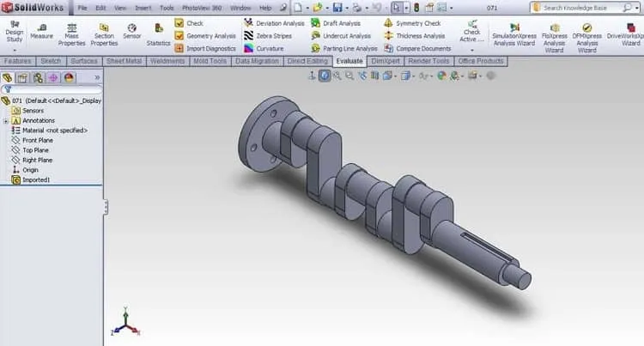644x346 pixels.
Task: Open the Measure tool
Action: pos(41,32)
